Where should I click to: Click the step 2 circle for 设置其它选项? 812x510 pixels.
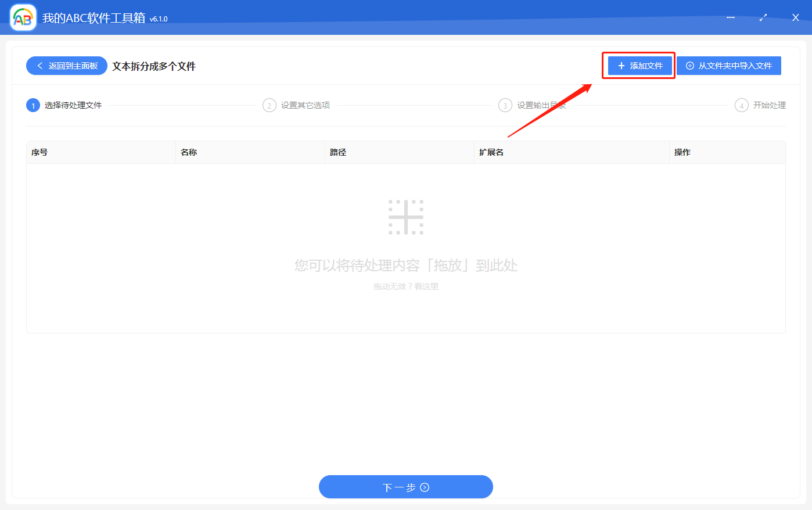(x=269, y=105)
